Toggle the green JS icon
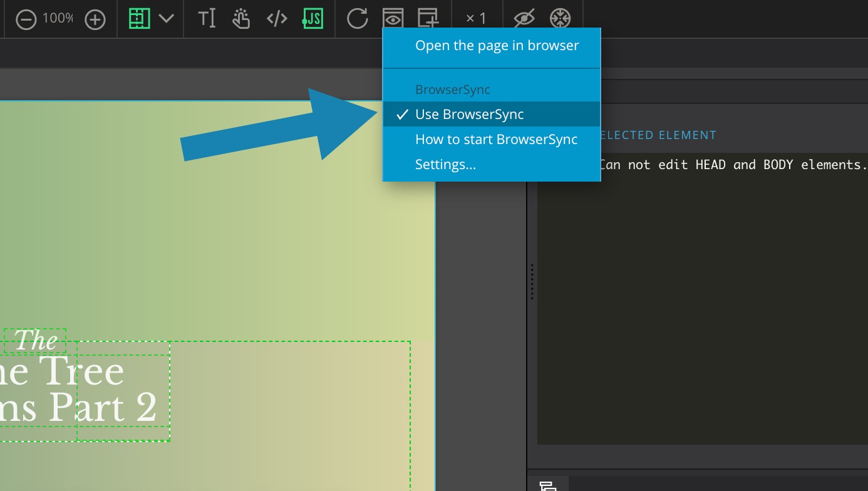The width and height of the screenshot is (868, 491). (313, 19)
